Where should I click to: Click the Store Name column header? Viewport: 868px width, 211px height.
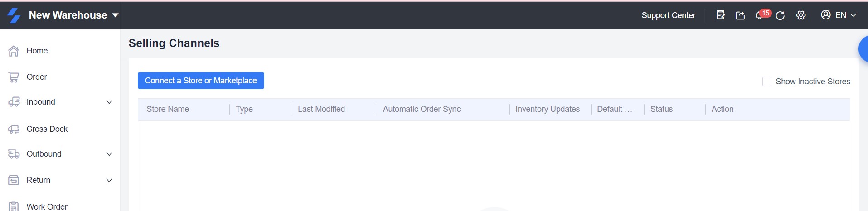coord(168,109)
